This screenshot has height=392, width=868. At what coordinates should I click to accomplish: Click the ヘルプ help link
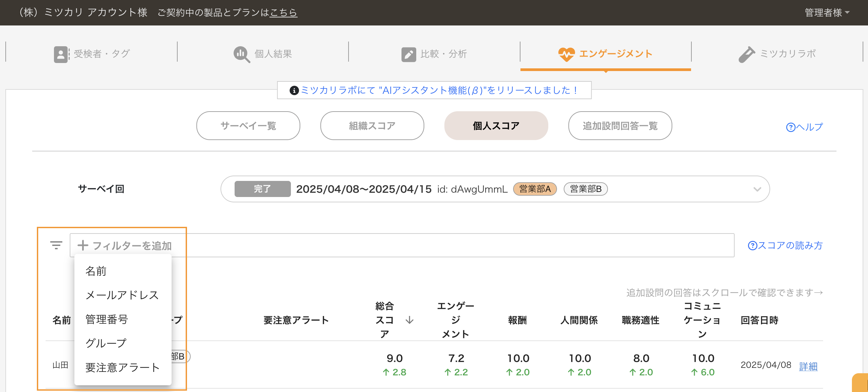tap(804, 127)
